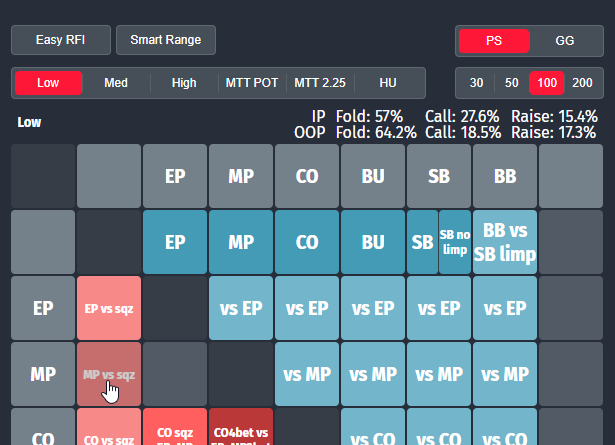
Task: Select the SB no limp cell
Action: (x=454, y=242)
